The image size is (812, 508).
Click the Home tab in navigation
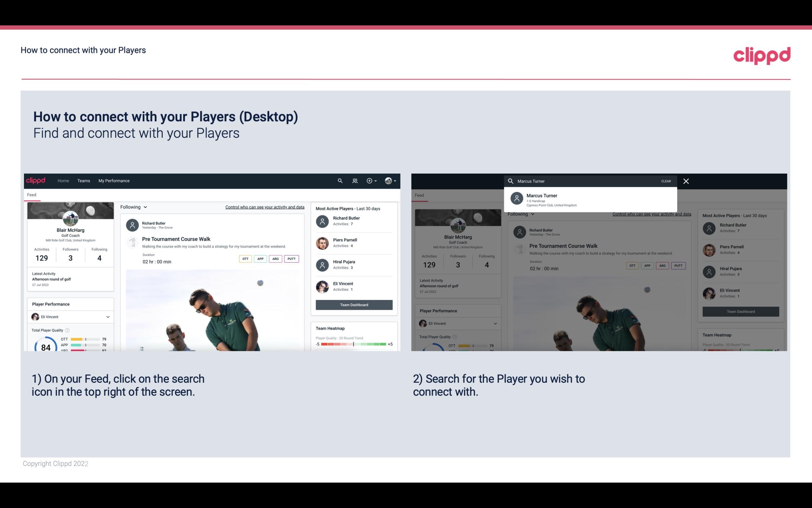[x=63, y=180]
